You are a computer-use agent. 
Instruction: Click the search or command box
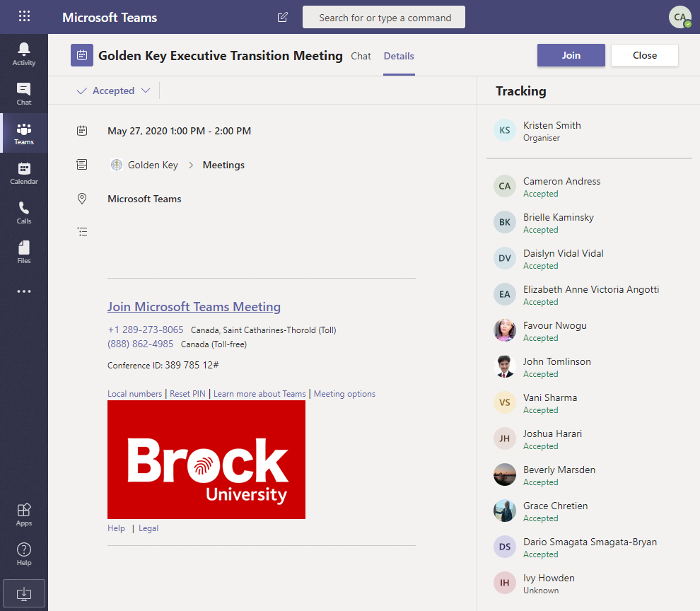pyautogui.click(x=384, y=18)
